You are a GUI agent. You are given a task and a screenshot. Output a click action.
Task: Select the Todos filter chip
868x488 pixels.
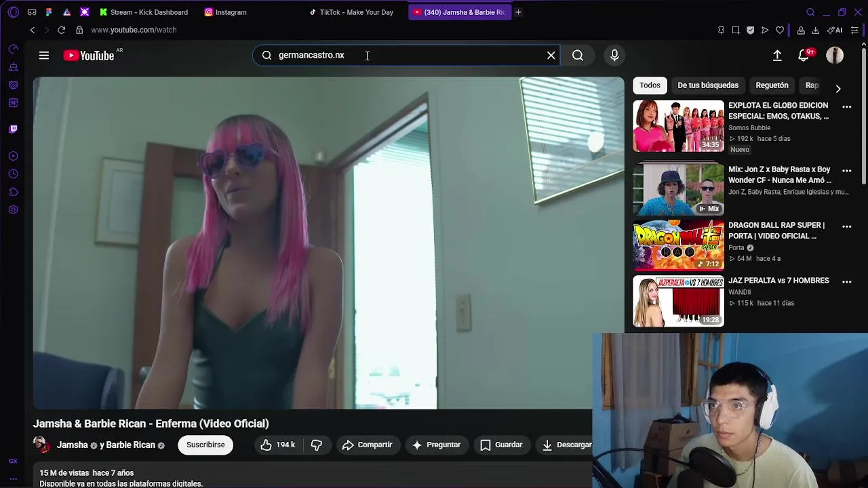coord(650,85)
